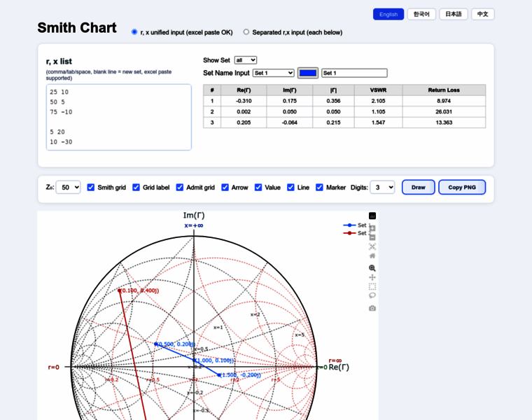This screenshot has height=420, width=532.
Task: Click the table cell showing 8.974
Action: tap(444, 101)
